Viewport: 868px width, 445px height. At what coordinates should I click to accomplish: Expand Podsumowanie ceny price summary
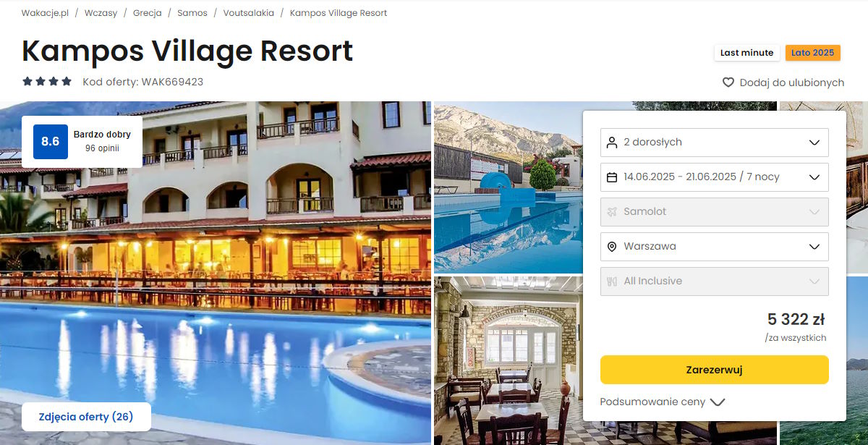coord(662,402)
